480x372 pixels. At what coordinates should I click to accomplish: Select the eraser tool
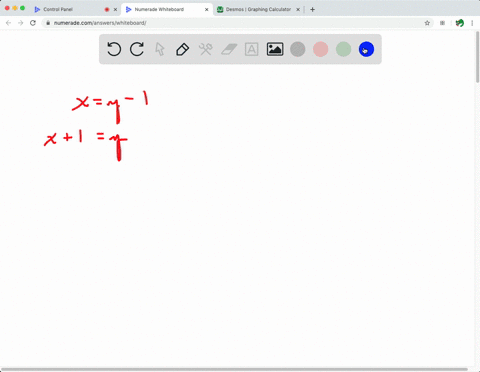point(229,49)
